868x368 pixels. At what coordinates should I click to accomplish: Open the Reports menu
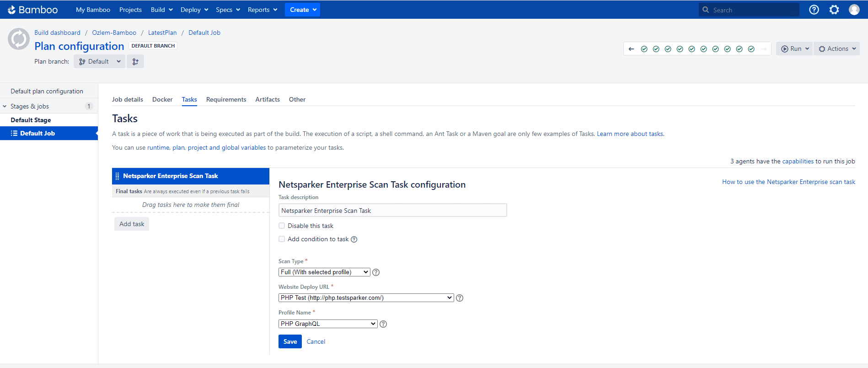click(x=262, y=10)
